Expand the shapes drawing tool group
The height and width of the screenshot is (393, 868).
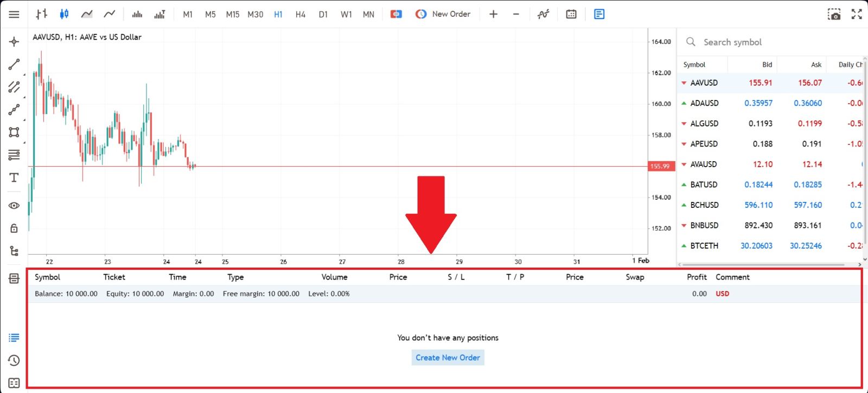click(14, 132)
